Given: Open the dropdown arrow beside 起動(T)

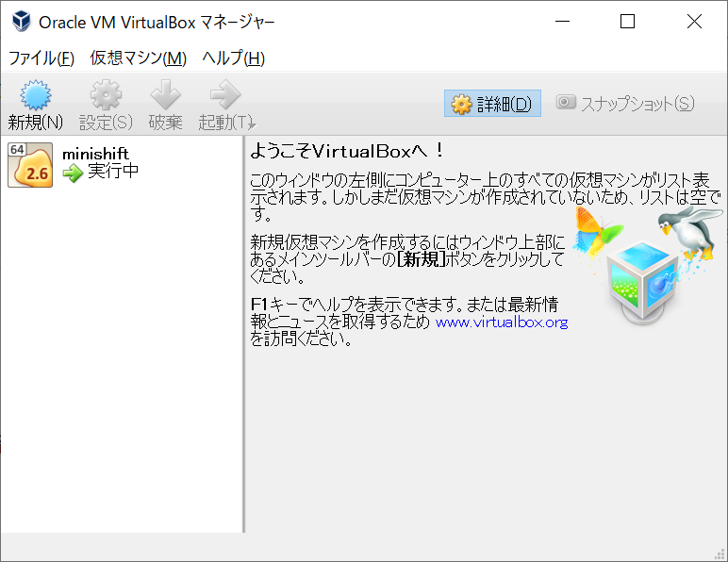Looking at the screenshot, I should pyautogui.click(x=253, y=124).
